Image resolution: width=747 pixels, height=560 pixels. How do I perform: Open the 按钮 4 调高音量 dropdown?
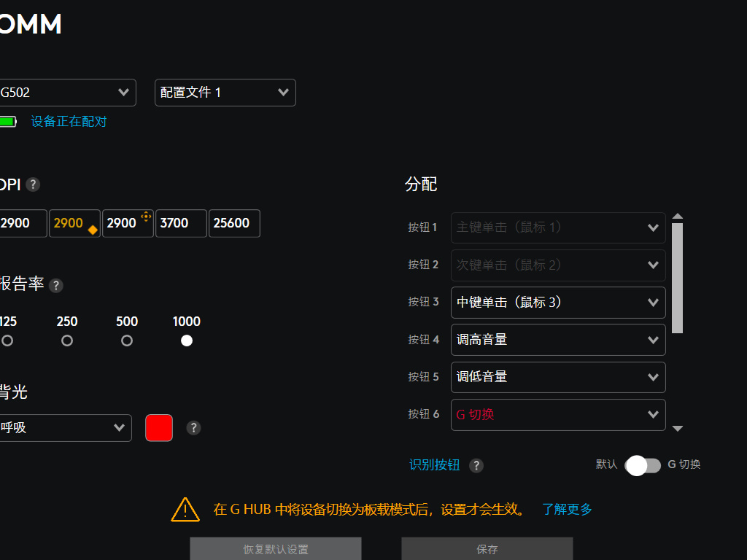[x=558, y=340]
